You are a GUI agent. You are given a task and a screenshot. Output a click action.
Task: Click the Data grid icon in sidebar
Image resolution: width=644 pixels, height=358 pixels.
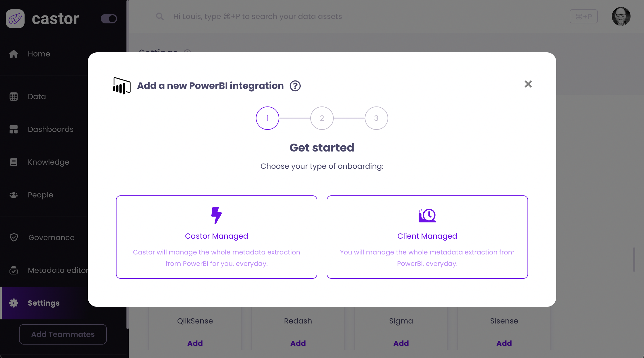[14, 97]
